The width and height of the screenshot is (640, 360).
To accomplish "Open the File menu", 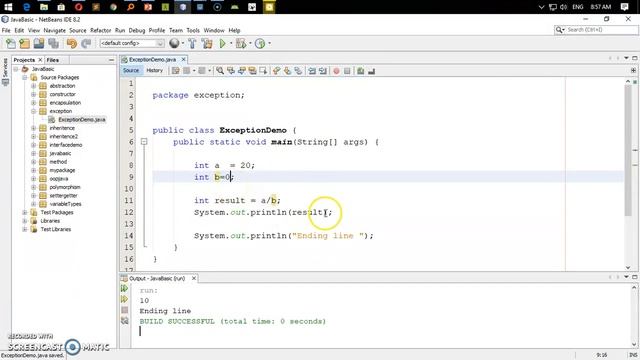I will click(x=6, y=31).
